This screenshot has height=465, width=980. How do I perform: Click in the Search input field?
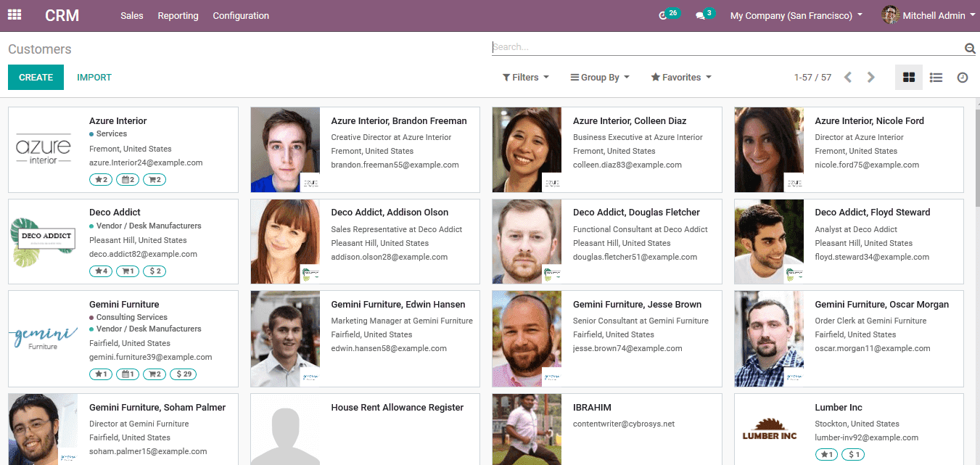(728, 47)
